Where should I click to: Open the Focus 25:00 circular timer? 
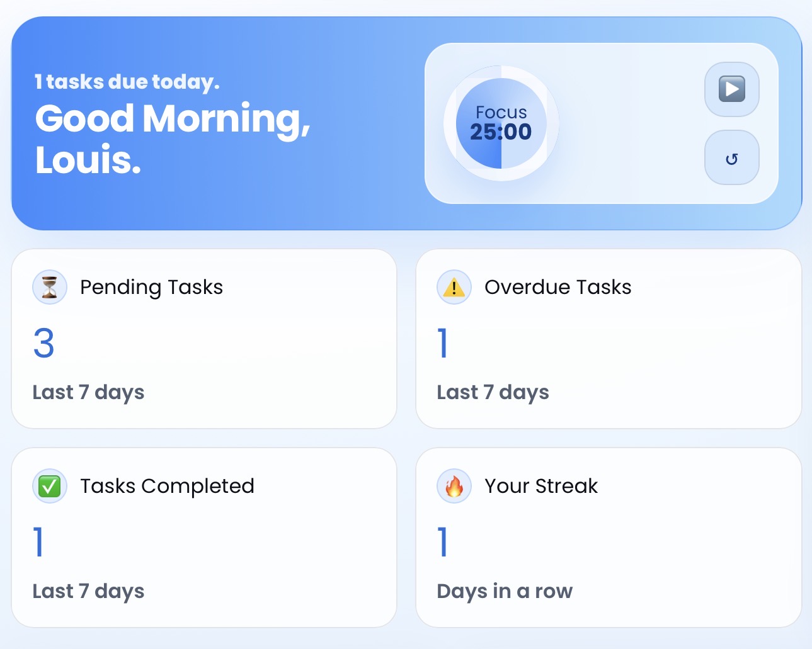tap(500, 123)
